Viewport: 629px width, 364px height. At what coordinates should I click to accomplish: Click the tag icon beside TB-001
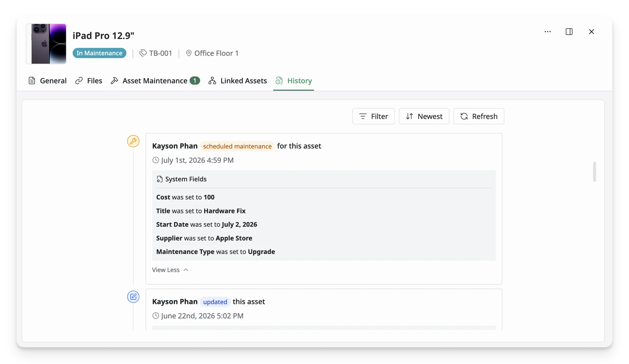pos(143,53)
